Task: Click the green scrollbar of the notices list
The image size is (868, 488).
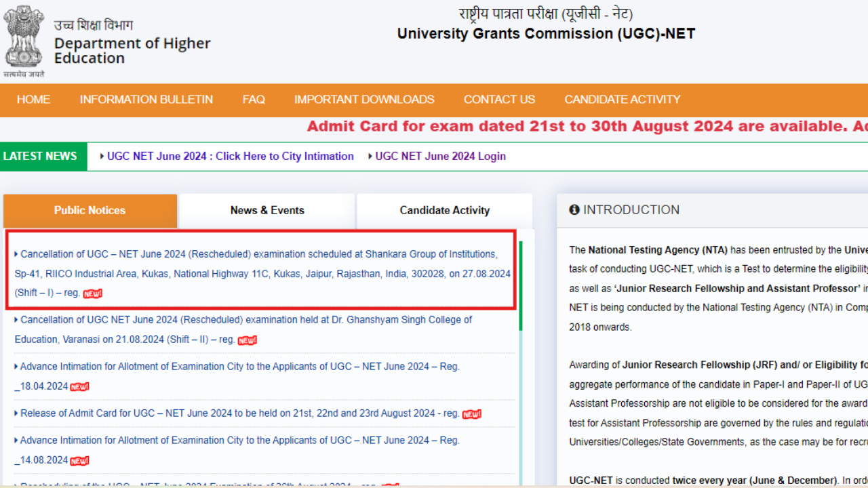Action: pos(521,286)
